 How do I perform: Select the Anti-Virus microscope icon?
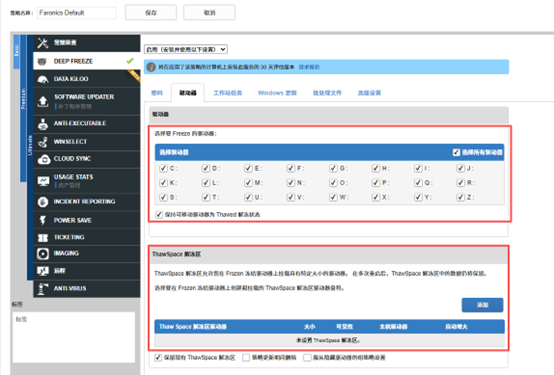[42, 289]
